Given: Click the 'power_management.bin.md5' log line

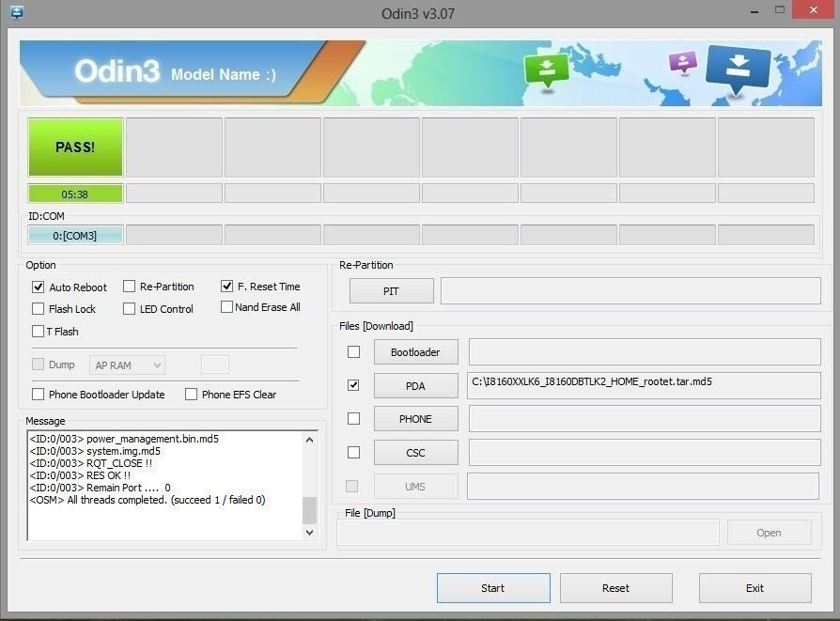Looking at the screenshot, I should click(124, 439).
